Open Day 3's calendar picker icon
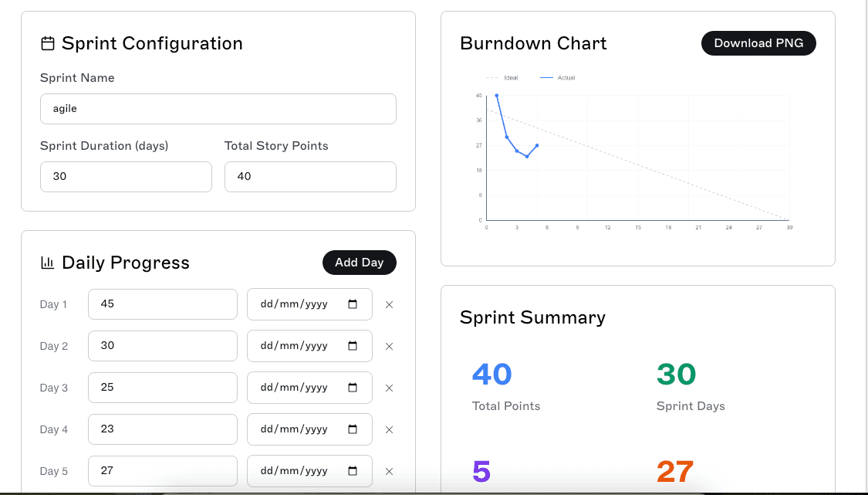 pyautogui.click(x=354, y=387)
